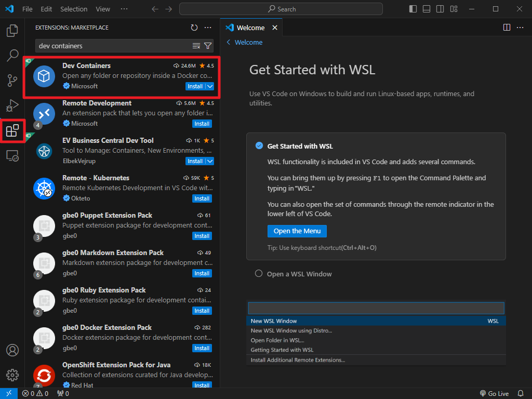Open the Remote Explorer view
Image resolution: width=532 pixels, height=399 pixels.
[x=12, y=156]
